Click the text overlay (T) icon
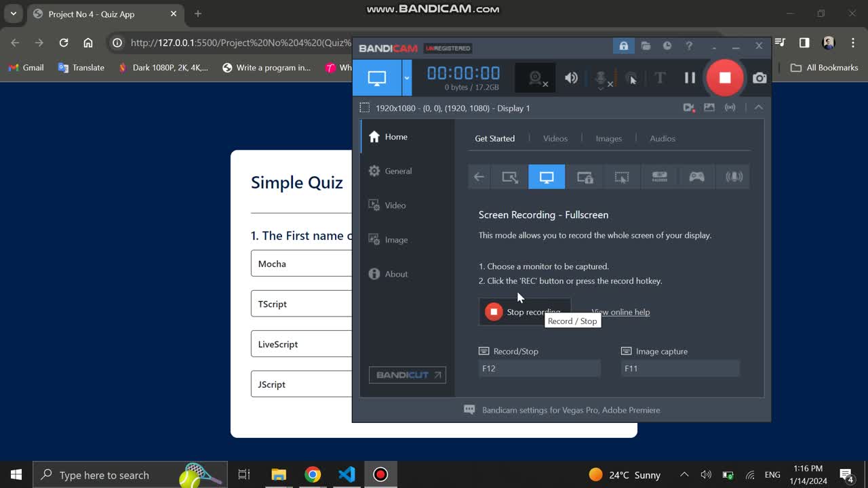This screenshot has height=488, width=868. [x=659, y=77]
